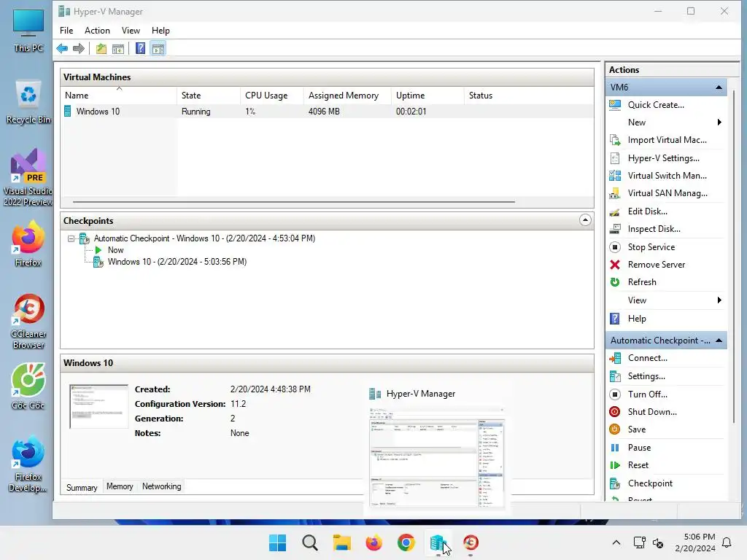This screenshot has height=560, width=747.
Task: Open the Windows Start menu
Action: [x=277, y=542]
